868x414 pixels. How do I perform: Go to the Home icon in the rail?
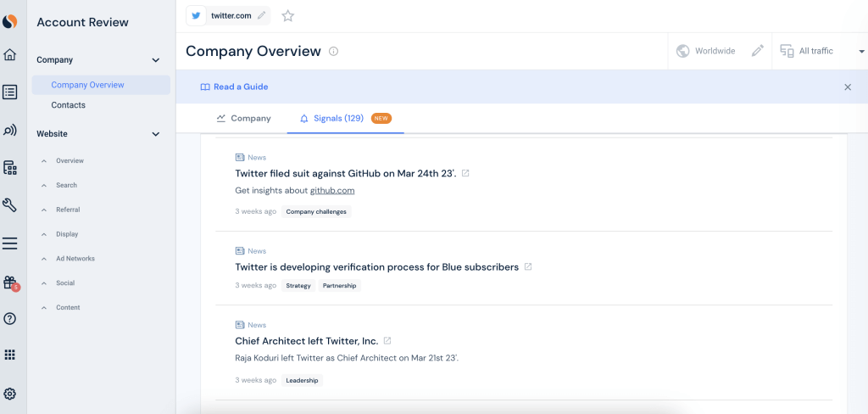pos(9,55)
